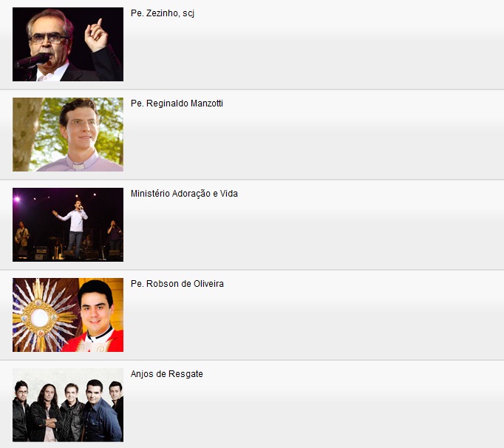Select the Anjos de Resgate list row

point(252,404)
